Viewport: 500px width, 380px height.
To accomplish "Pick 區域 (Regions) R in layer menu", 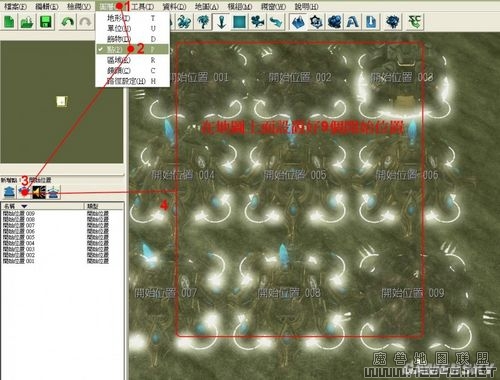I will pos(132,60).
